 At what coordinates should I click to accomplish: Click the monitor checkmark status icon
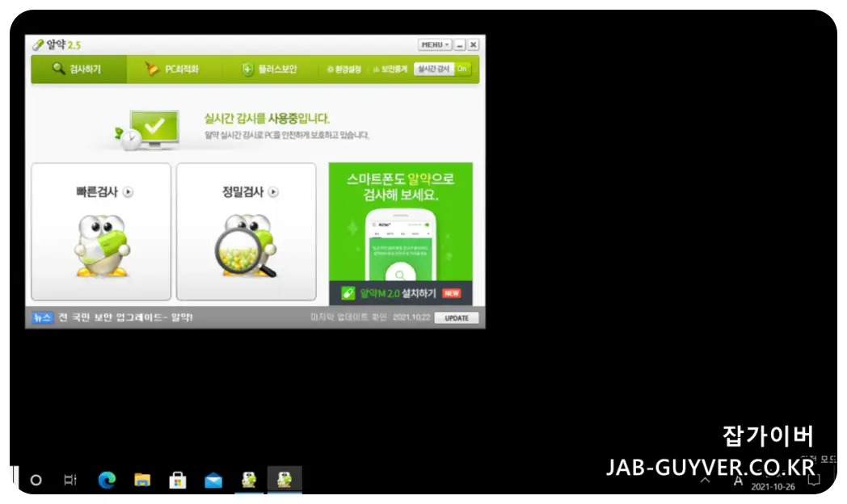(x=149, y=129)
